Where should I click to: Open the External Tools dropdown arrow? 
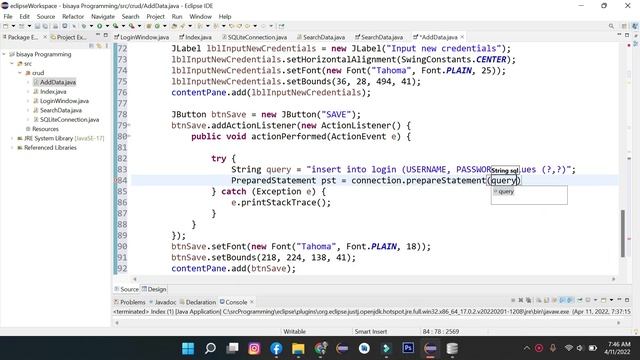point(139,26)
